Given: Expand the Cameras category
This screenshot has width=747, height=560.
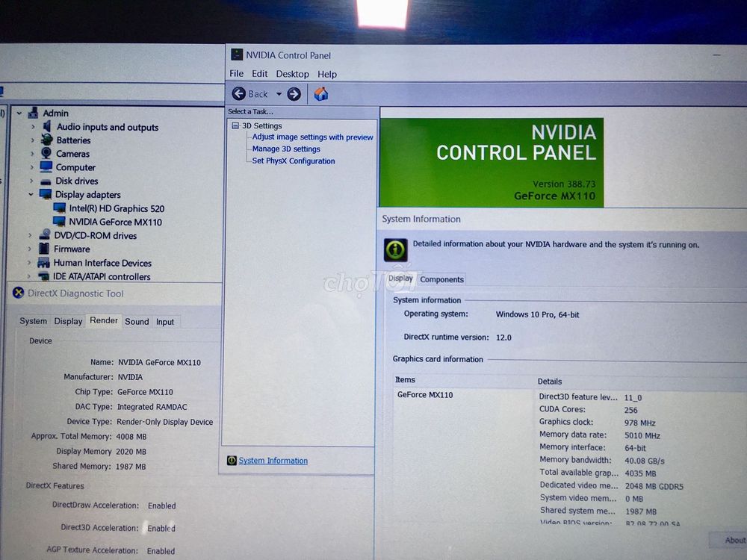Looking at the screenshot, I should (32, 154).
